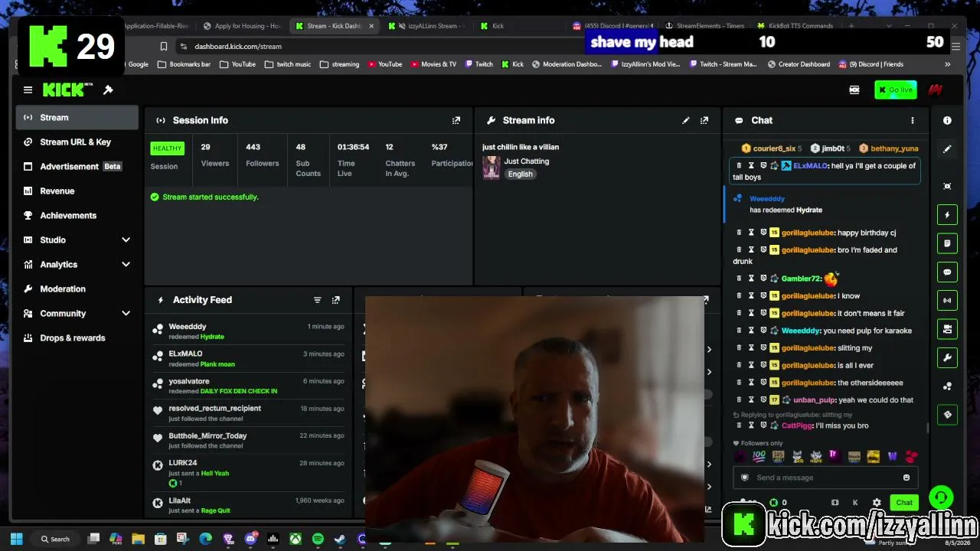Open the Windows Start menu
Screen dimensions: 980x551
coord(17,539)
